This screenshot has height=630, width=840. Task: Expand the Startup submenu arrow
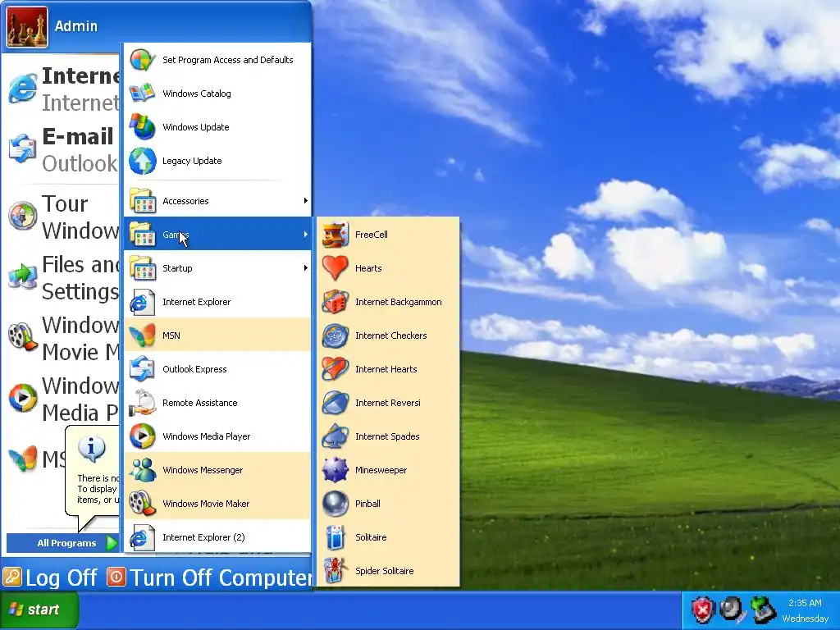(x=305, y=268)
